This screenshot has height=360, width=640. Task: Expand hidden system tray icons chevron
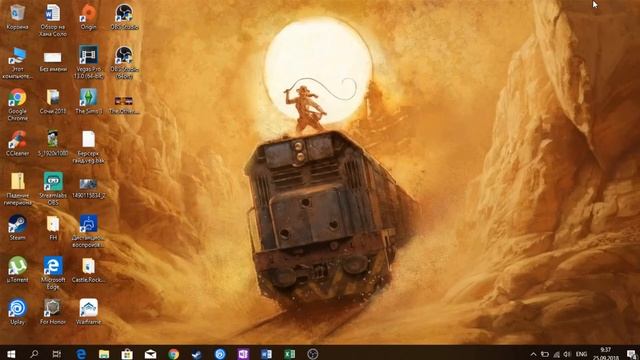pos(533,354)
